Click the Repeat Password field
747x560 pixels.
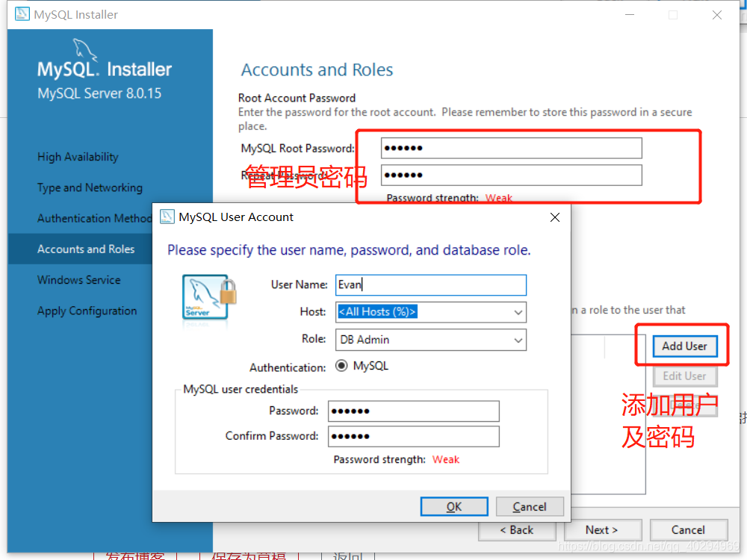point(511,175)
